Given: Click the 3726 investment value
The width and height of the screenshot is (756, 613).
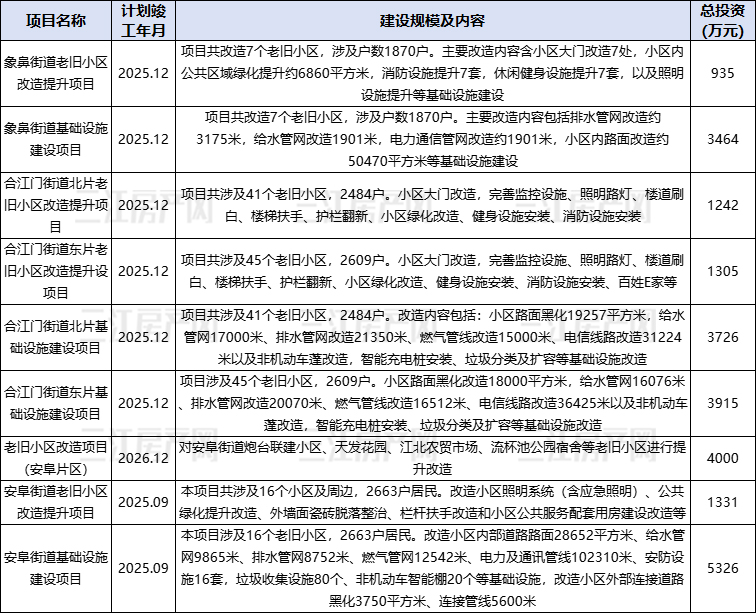Looking at the screenshot, I should (723, 337).
